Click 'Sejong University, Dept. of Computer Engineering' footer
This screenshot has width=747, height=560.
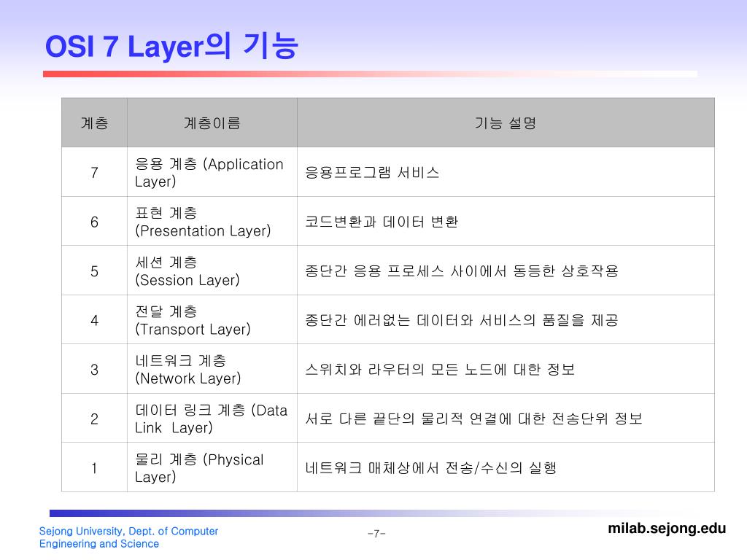128,537
